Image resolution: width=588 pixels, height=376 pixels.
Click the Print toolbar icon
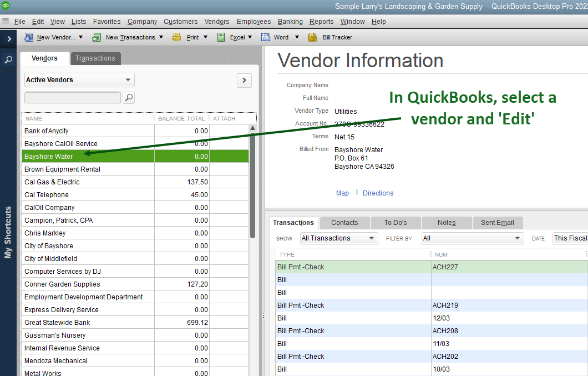coord(176,37)
